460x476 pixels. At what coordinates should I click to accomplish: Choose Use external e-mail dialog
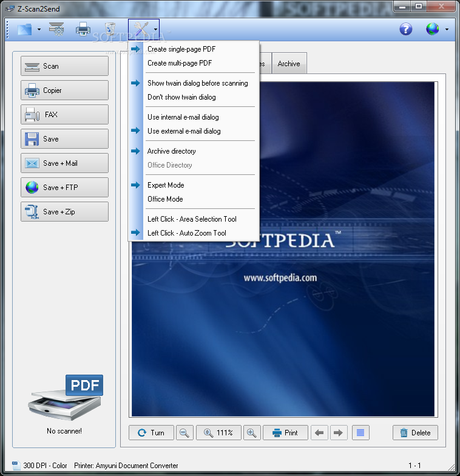click(x=194, y=131)
